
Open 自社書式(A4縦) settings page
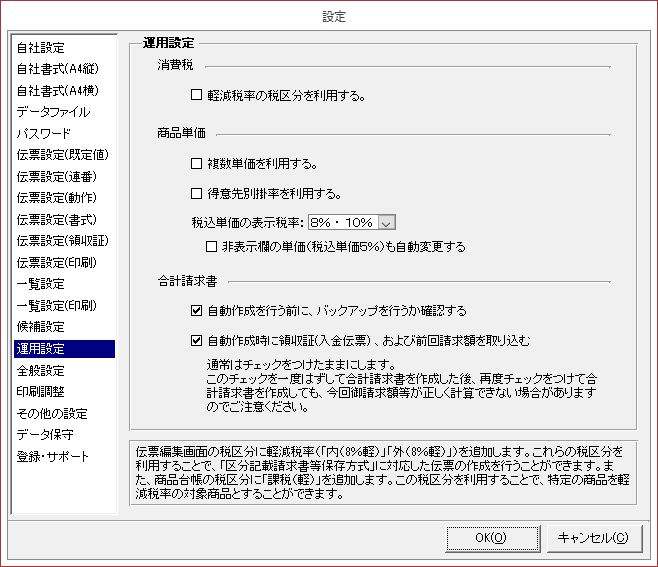click(x=57, y=69)
